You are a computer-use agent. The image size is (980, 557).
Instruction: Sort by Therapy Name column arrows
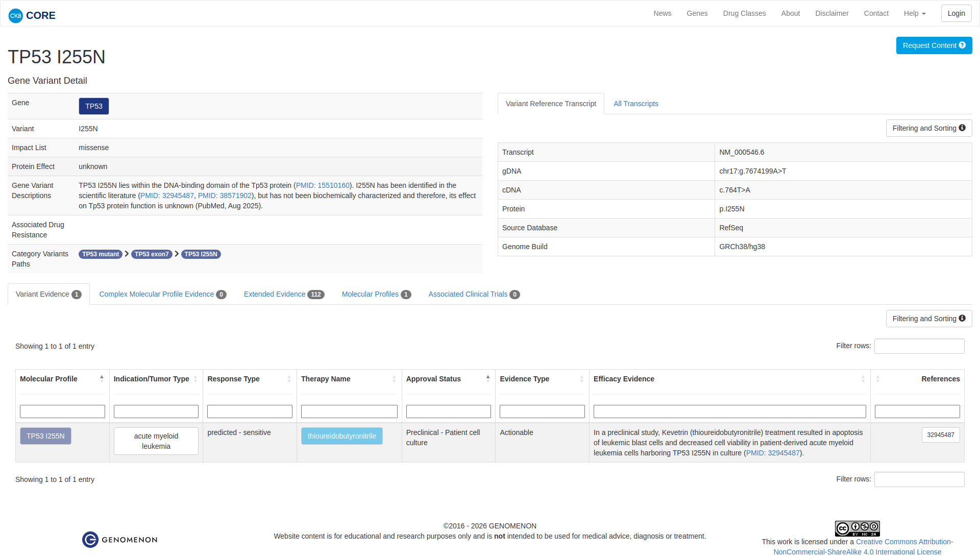(x=394, y=379)
